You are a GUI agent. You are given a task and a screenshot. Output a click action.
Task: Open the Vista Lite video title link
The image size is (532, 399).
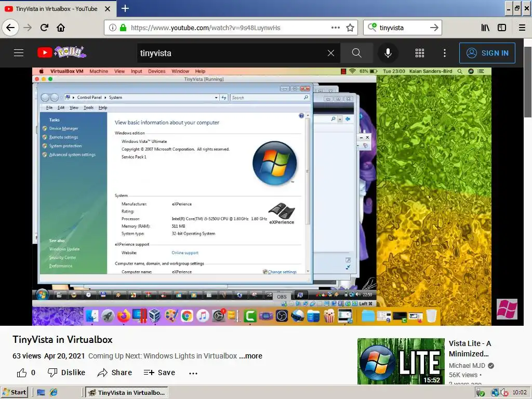[x=470, y=349]
